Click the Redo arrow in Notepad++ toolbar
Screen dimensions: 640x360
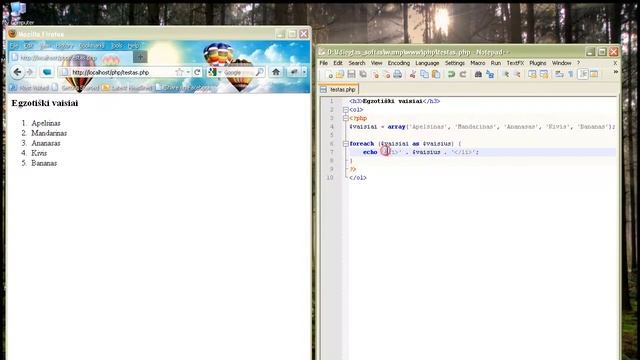click(463, 74)
